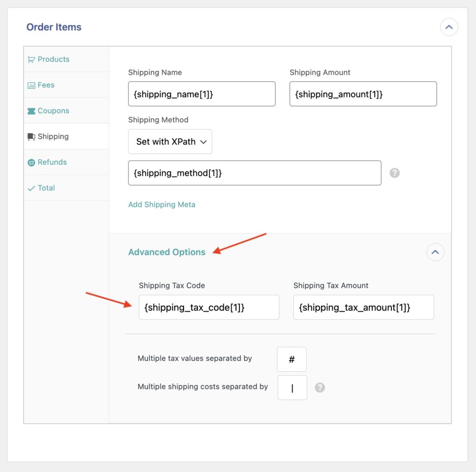Click the Shipping truck icon

(32, 136)
